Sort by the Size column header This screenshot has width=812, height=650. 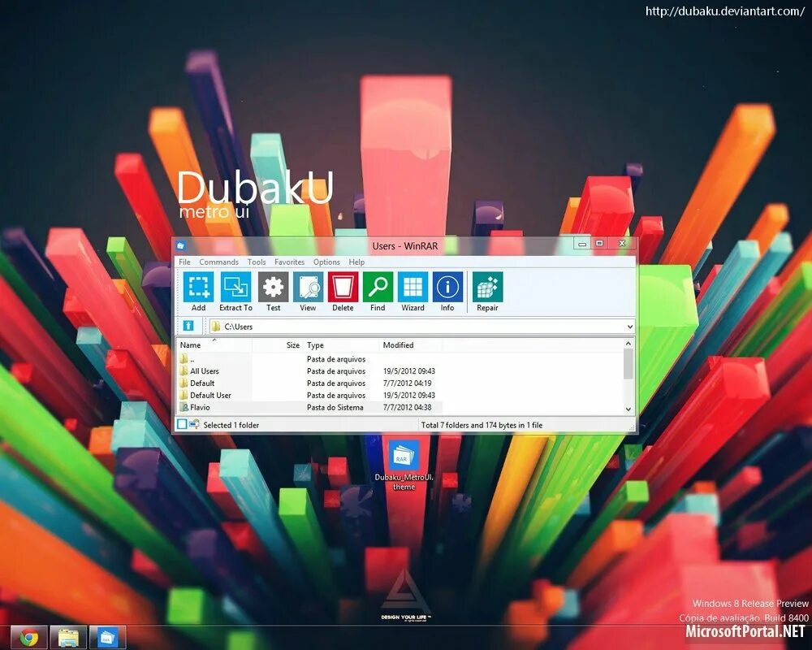click(x=278, y=345)
